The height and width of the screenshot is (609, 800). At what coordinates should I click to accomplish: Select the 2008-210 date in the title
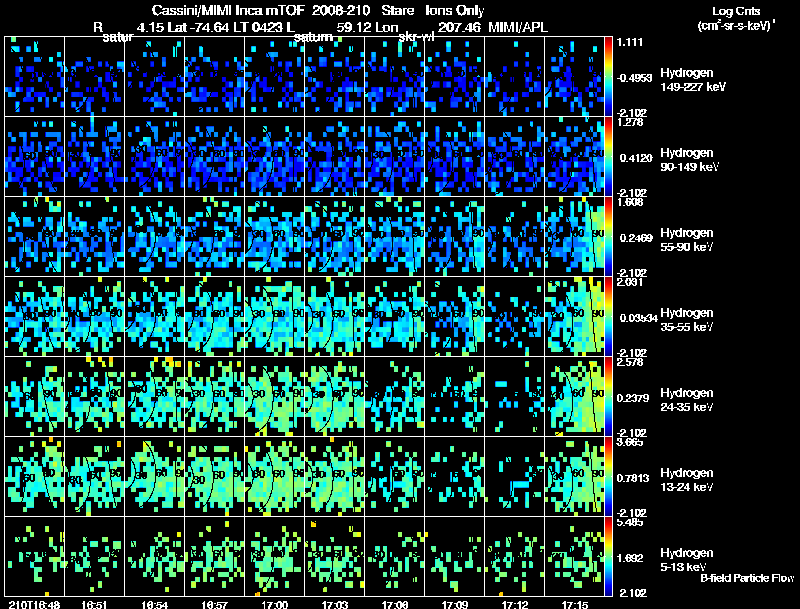click(341, 10)
